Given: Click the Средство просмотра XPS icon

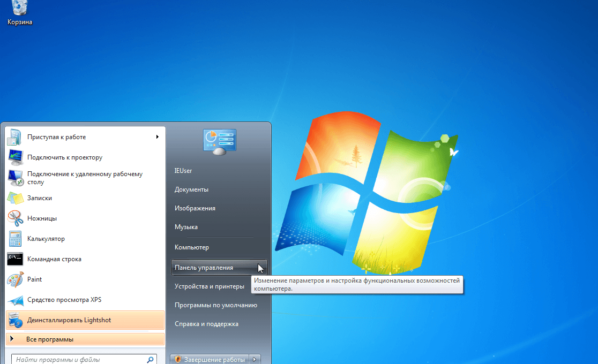Looking at the screenshot, I should [x=15, y=300].
